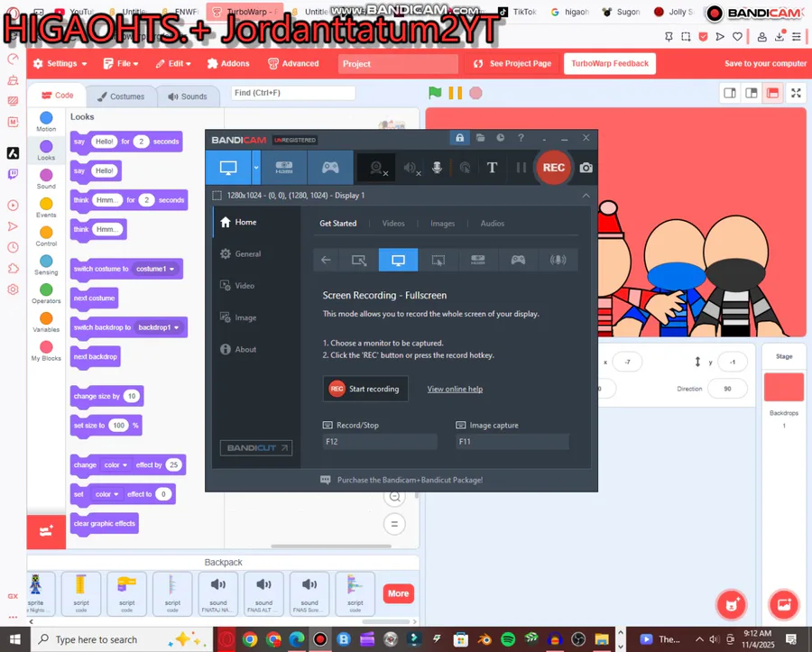
Task: Click the Bandicam pause recording icon
Action: tap(521, 168)
